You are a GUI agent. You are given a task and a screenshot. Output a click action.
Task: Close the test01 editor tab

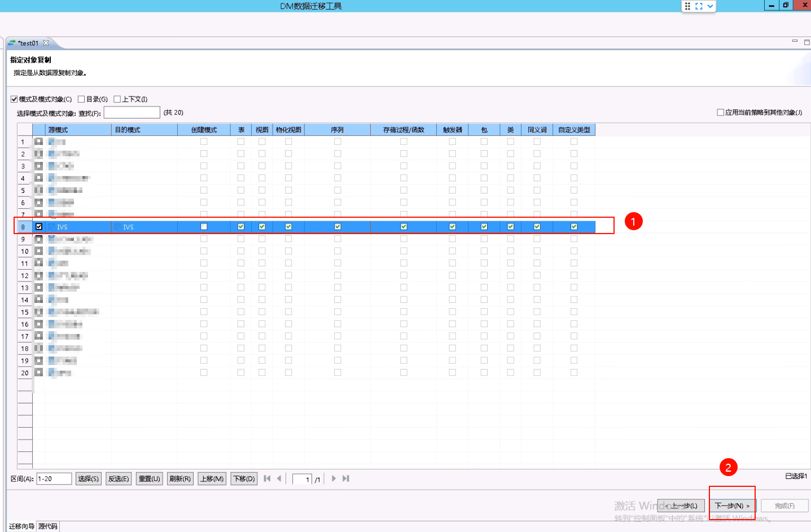tap(46, 43)
